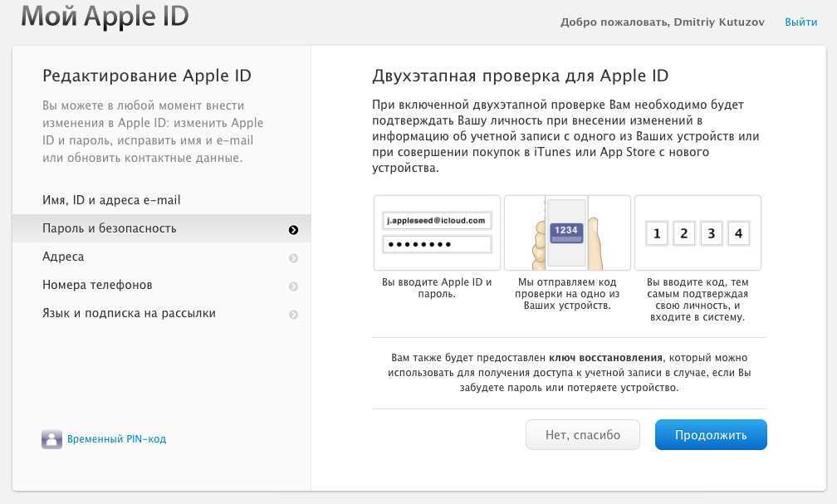This screenshot has width=837, height=504.
Task: Click the 1 2 3 4 code entry illustration
Action: click(x=697, y=232)
